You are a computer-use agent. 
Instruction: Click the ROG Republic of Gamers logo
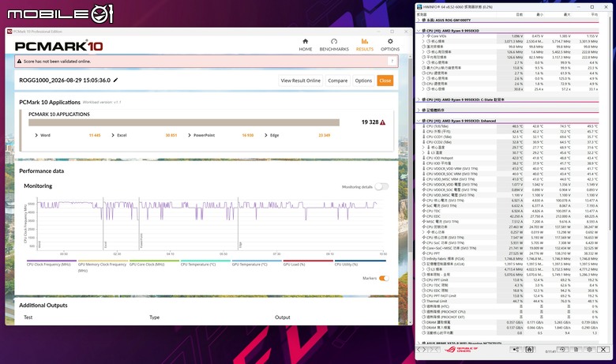pyautogui.click(x=461, y=350)
